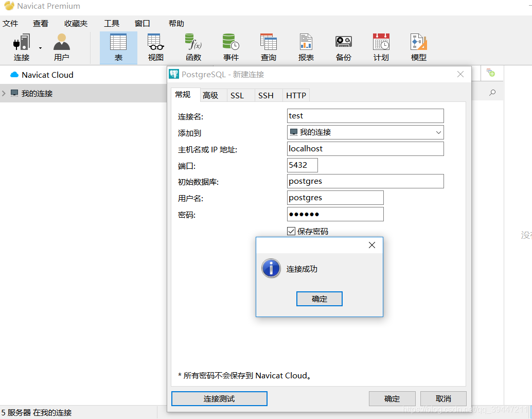Click the dialog's bottom 确定 button
This screenshot has width=532, height=419.
392,398
